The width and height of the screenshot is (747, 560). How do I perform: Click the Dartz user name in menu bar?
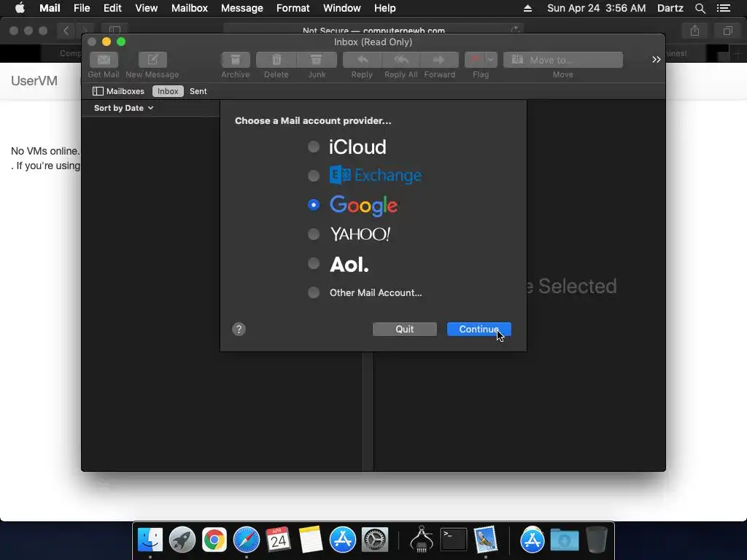click(x=670, y=8)
